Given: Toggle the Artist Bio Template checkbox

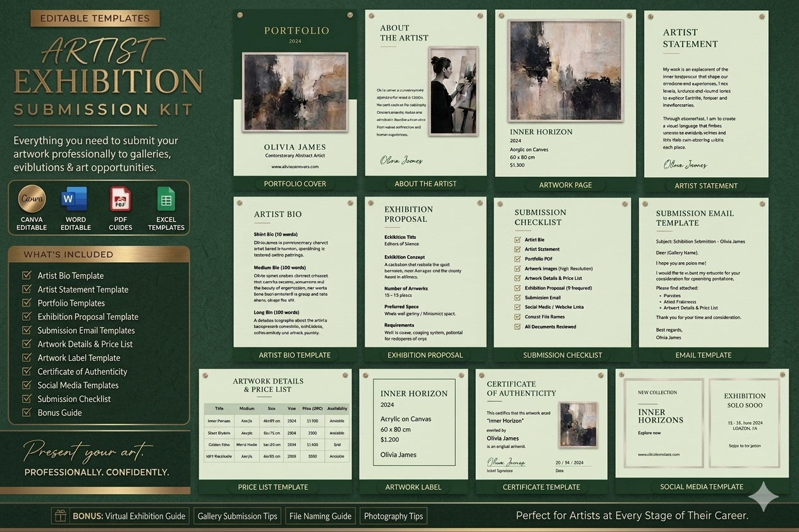Looking at the screenshot, I should click(x=27, y=275).
